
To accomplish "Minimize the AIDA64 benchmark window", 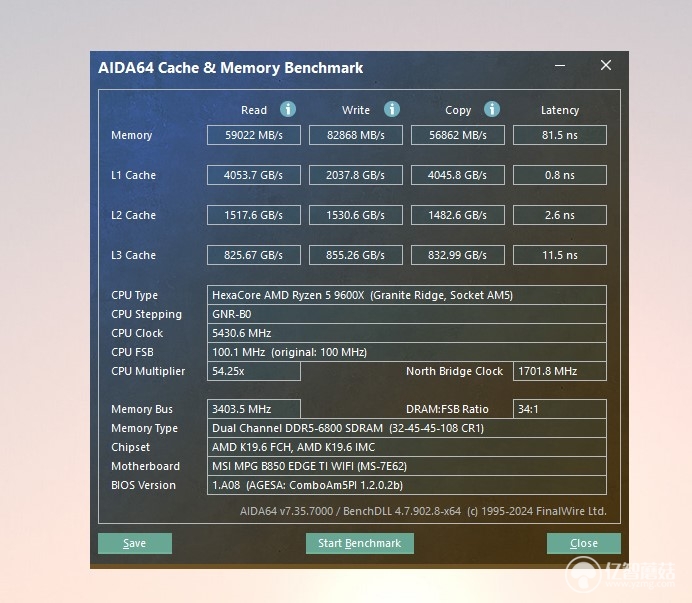I will 560,65.
